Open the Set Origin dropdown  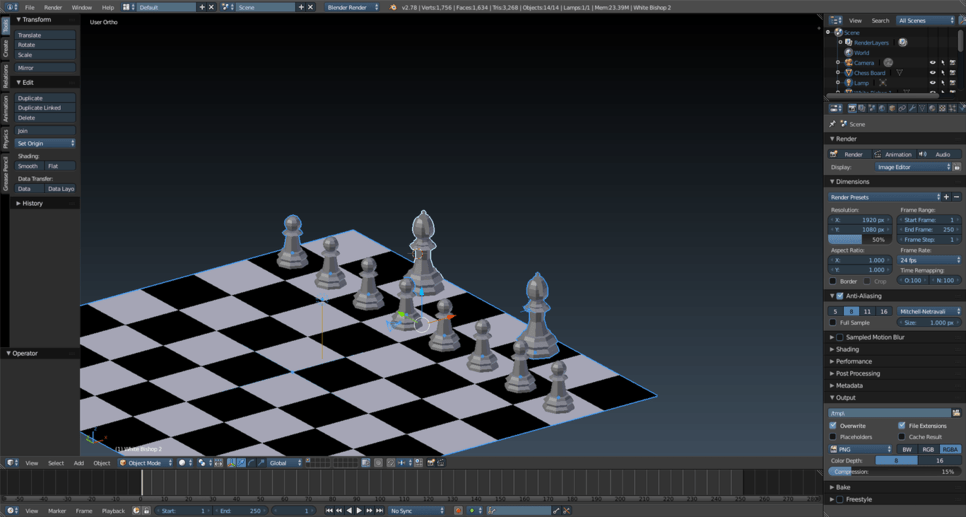click(x=45, y=144)
